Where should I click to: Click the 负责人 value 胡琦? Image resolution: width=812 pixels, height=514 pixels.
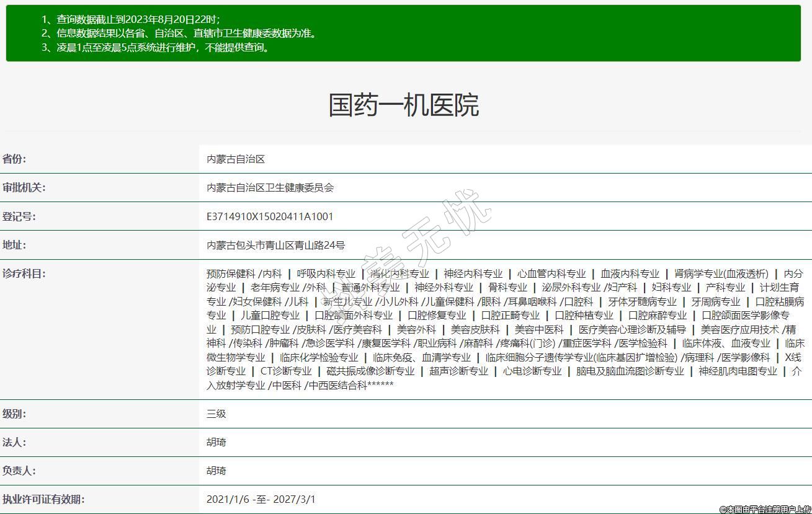pos(216,471)
